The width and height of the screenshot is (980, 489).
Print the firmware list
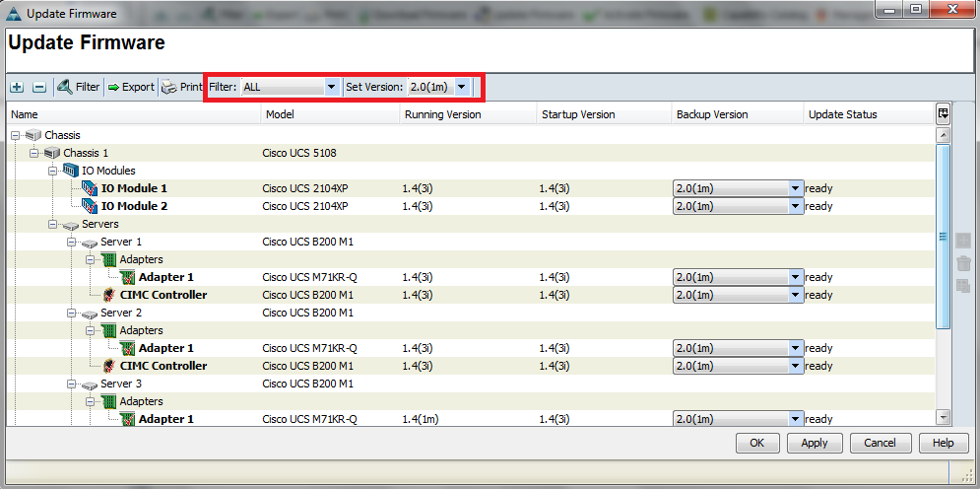(182, 87)
